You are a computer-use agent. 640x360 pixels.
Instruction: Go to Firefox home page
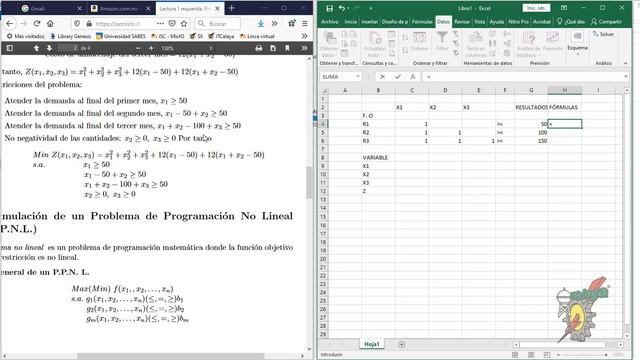(50, 24)
